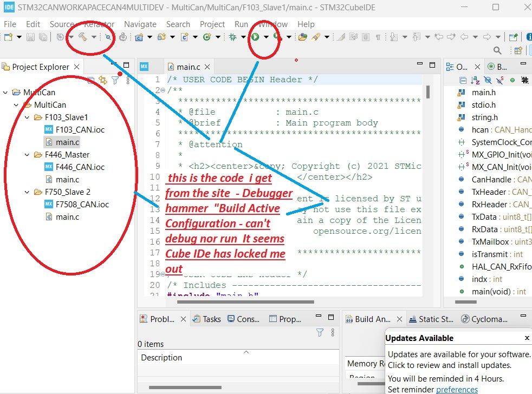Close the main.c editor tab
This screenshot has height=394, width=532.
coord(207,67)
